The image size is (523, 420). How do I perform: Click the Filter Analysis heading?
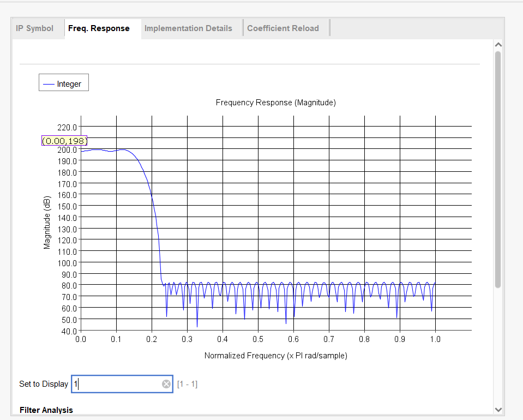pos(46,410)
